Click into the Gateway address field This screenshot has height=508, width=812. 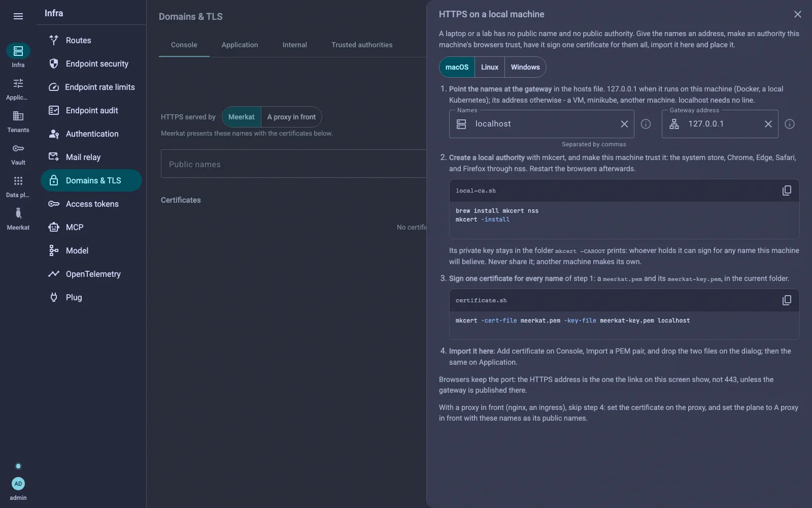click(720, 124)
